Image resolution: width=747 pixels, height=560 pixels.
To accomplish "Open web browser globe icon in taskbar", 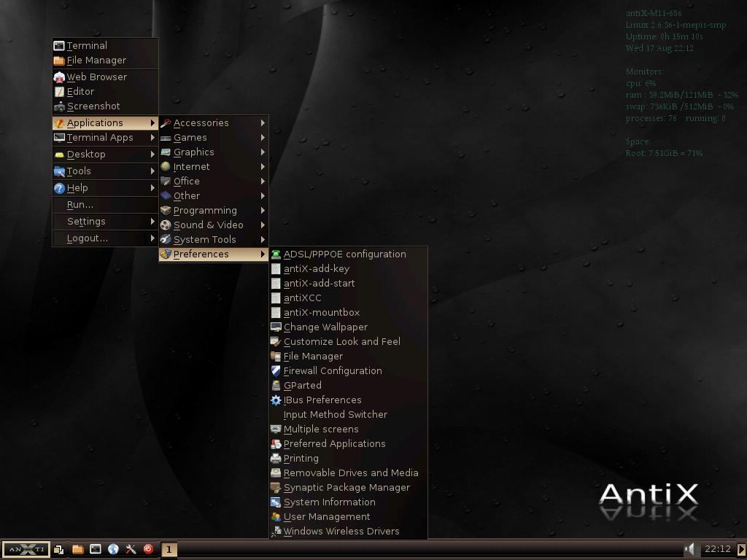I will coord(113,550).
